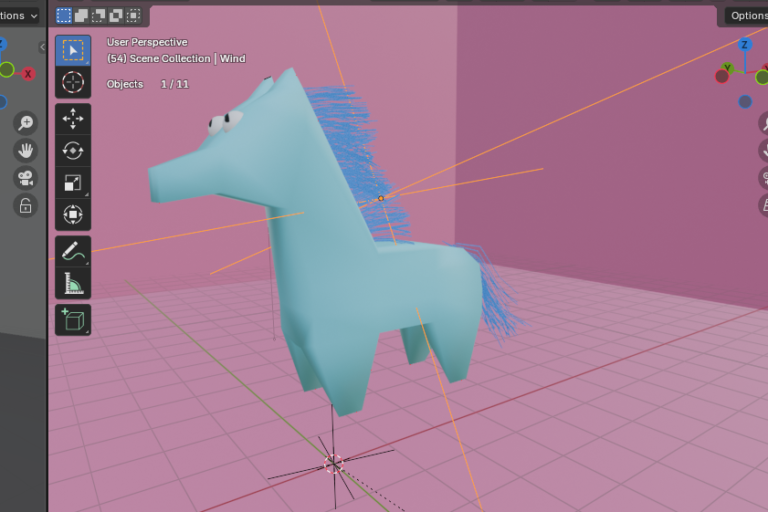Choose the Measure ruler tool
Screen dimensions: 768x512
point(73,283)
